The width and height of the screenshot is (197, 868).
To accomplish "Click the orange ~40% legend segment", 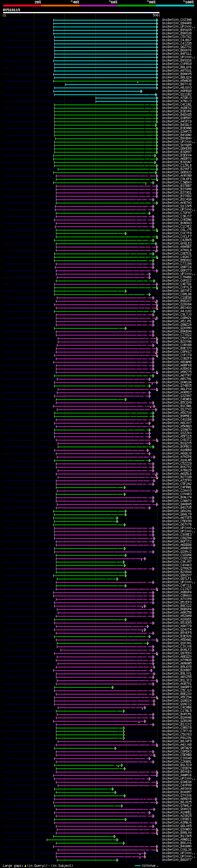I will point(60,6).
